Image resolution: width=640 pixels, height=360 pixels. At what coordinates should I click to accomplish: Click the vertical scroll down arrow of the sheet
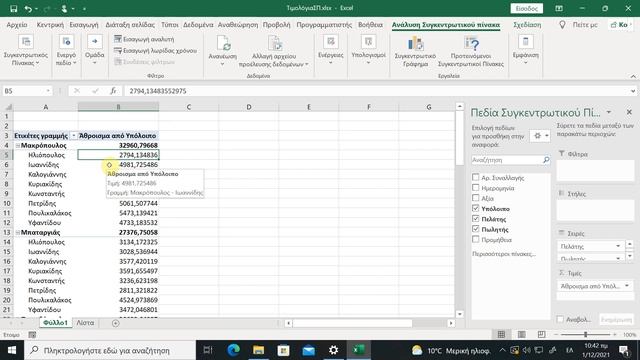460,314
